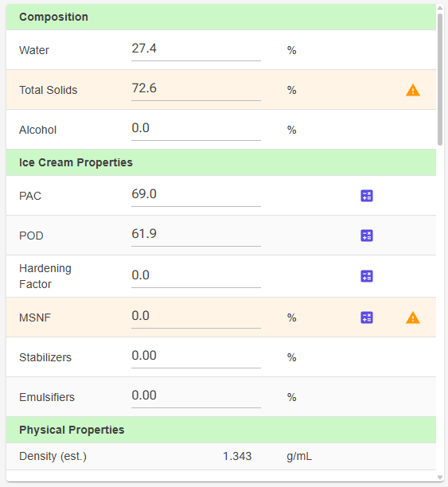448x487 pixels.
Task: Click the MSNF warning triangle
Action: coord(413,318)
